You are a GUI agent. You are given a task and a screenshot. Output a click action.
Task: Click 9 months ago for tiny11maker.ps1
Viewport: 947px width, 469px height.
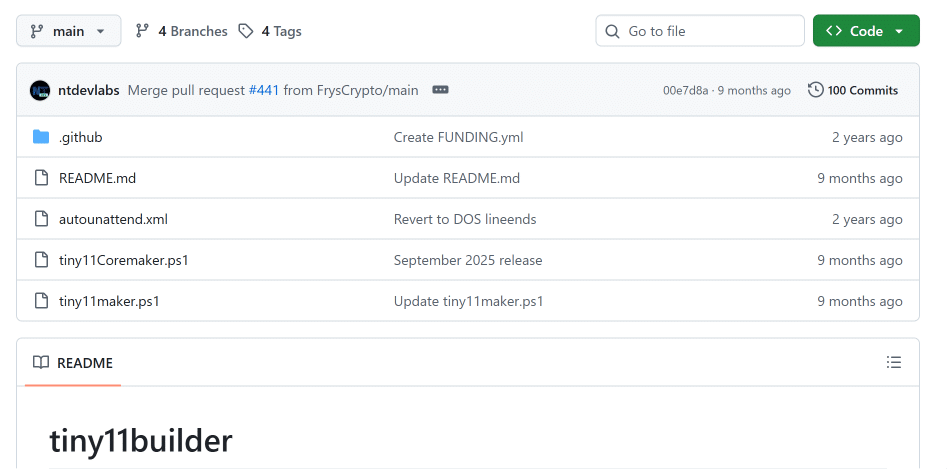coord(860,301)
